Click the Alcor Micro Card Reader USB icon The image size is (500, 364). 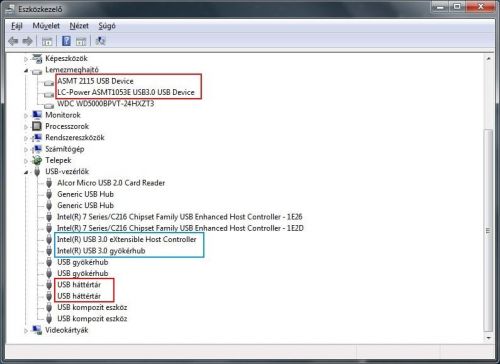[49, 183]
